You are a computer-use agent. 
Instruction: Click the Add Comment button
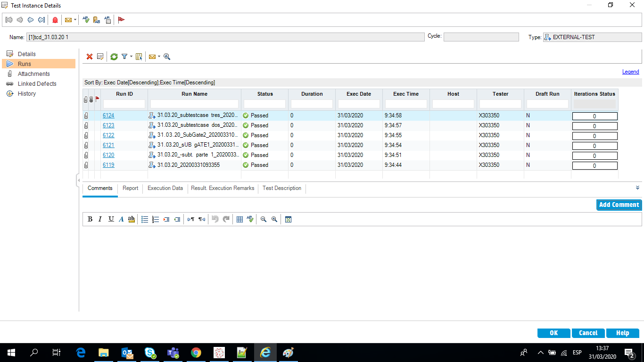pyautogui.click(x=619, y=205)
